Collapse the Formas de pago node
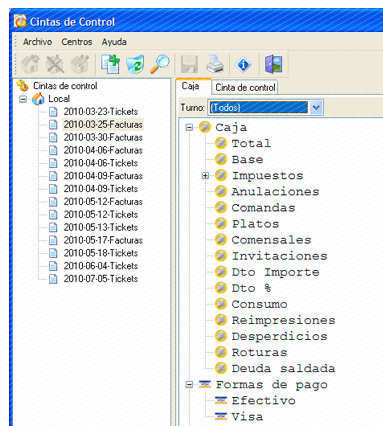Image resolution: width=383 pixels, height=426 pixels. (189, 384)
